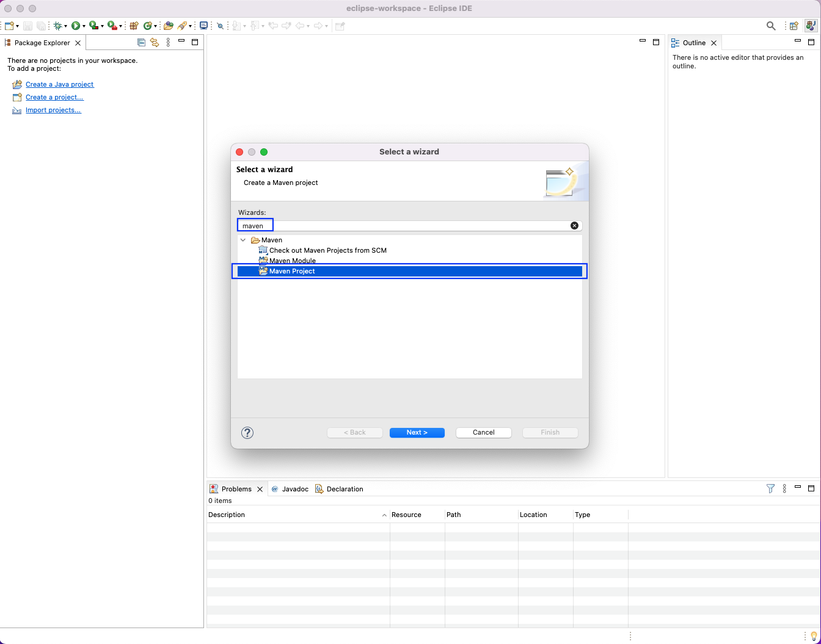821x644 pixels.
Task: Click the Previous Annotation toolbar icon
Action: [254, 26]
